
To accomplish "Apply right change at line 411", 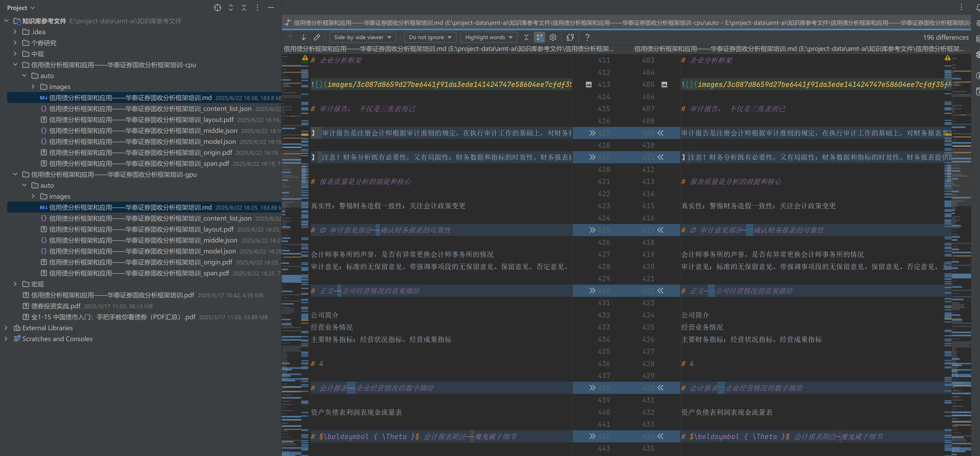I will (x=660, y=157).
